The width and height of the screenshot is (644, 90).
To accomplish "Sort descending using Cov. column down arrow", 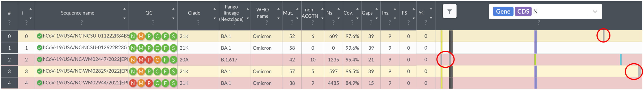I will pyautogui.click(x=357, y=18).
